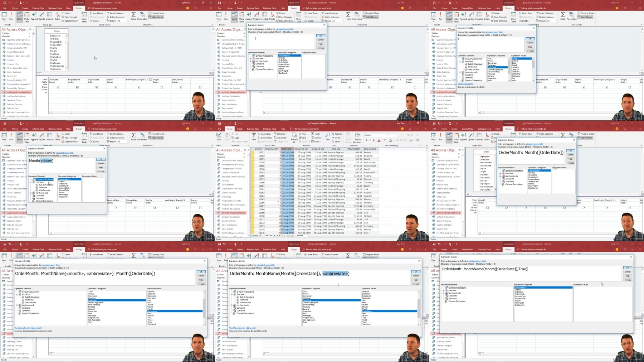
Task: Toggle ShipVia Show checkbox beside the Month(«date») dialog
Action: click(x=155, y=208)
